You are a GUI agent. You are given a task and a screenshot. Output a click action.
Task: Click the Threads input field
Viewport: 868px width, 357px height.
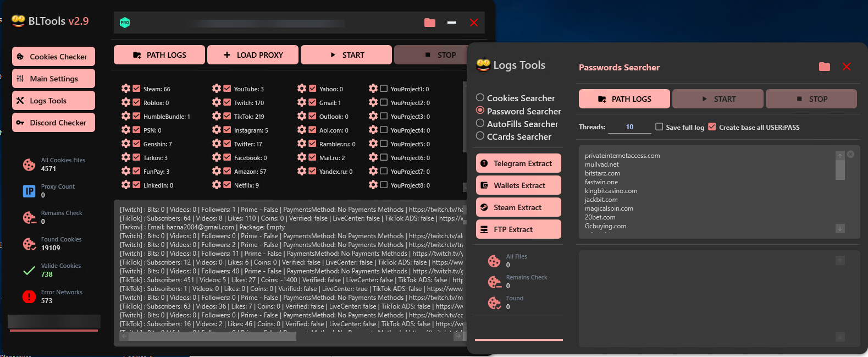(629, 127)
